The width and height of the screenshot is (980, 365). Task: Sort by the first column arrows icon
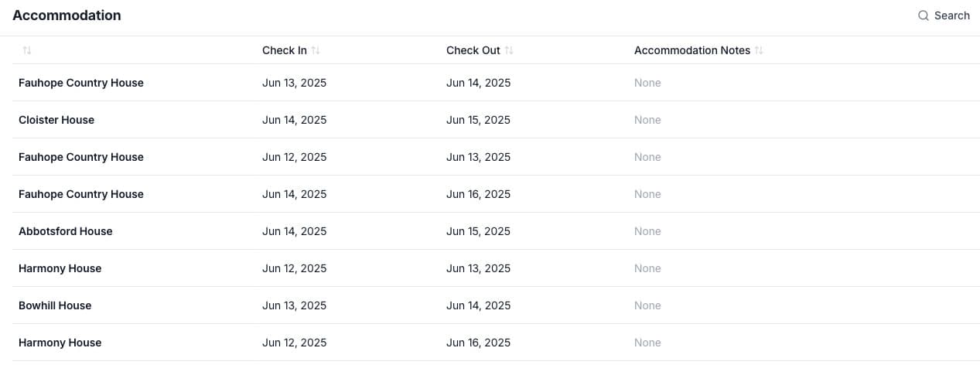[x=27, y=50]
